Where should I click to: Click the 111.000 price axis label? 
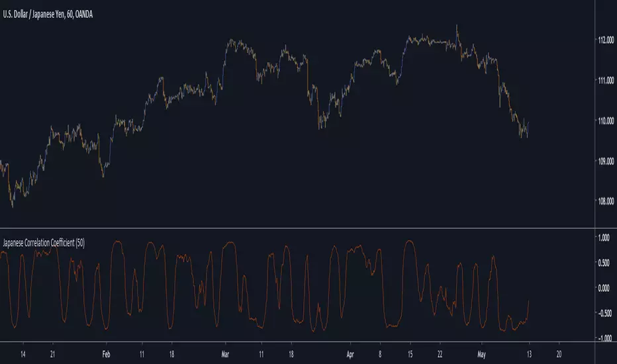click(606, 80)
